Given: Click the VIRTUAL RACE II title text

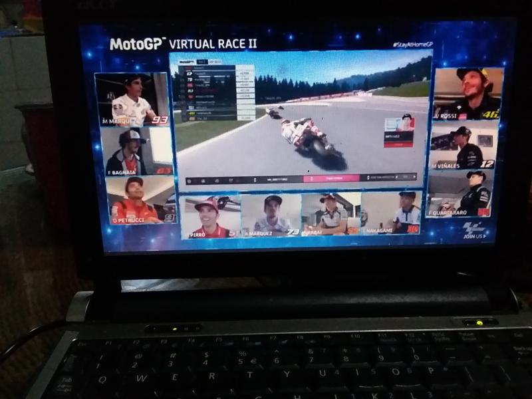Looking at the screenshot, I should click(213, 44).
